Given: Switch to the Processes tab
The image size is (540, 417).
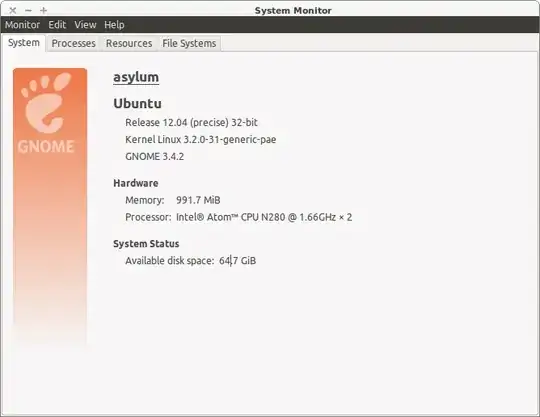Looking at the screenshot, I should coord(73,43).
